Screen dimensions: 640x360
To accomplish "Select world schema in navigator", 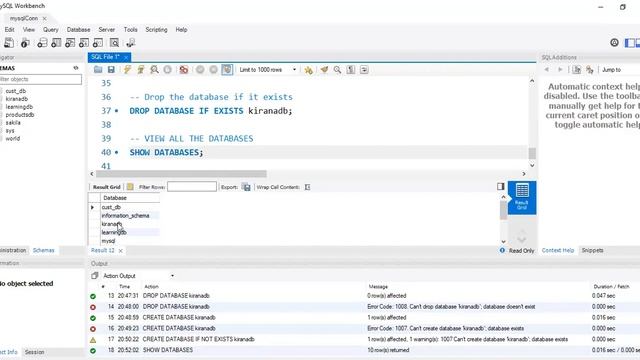I will [x=13, y=138].
